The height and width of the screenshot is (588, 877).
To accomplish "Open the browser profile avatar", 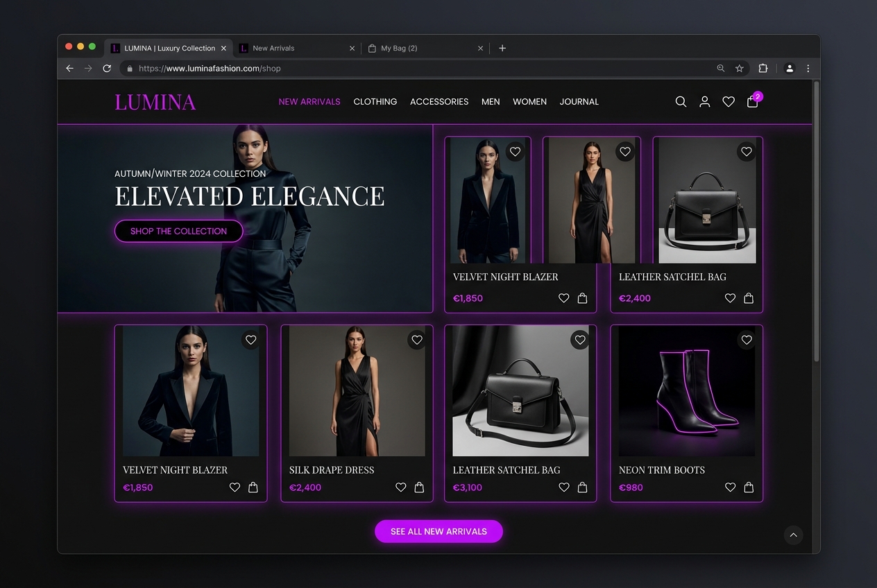I will 790,68.
